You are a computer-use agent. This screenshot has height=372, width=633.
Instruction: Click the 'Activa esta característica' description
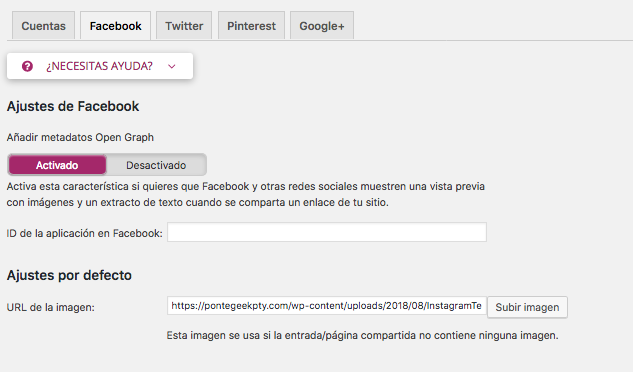coord(245,194)
